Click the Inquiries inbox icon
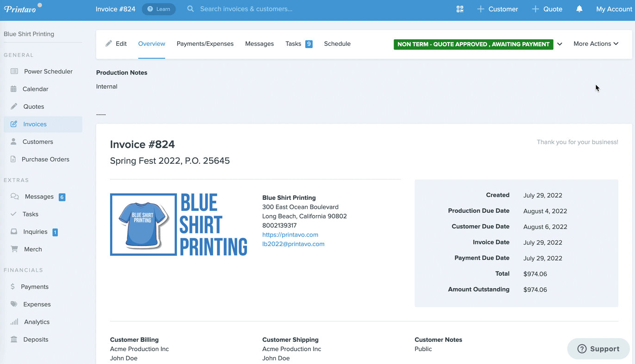 pyautogui.click(x=14, y=232)
